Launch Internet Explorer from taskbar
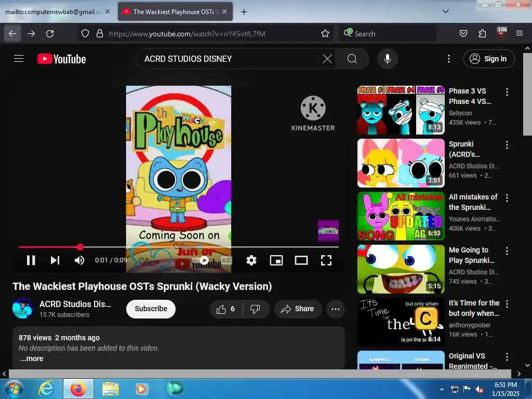Screen dimensions: 532x399 point(46,389)
